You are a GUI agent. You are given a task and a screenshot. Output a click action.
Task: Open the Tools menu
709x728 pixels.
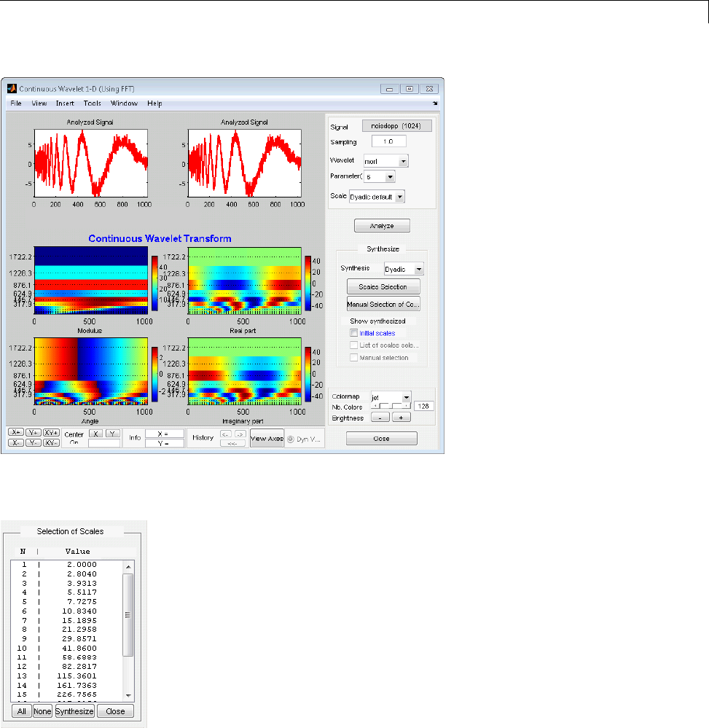92,103
